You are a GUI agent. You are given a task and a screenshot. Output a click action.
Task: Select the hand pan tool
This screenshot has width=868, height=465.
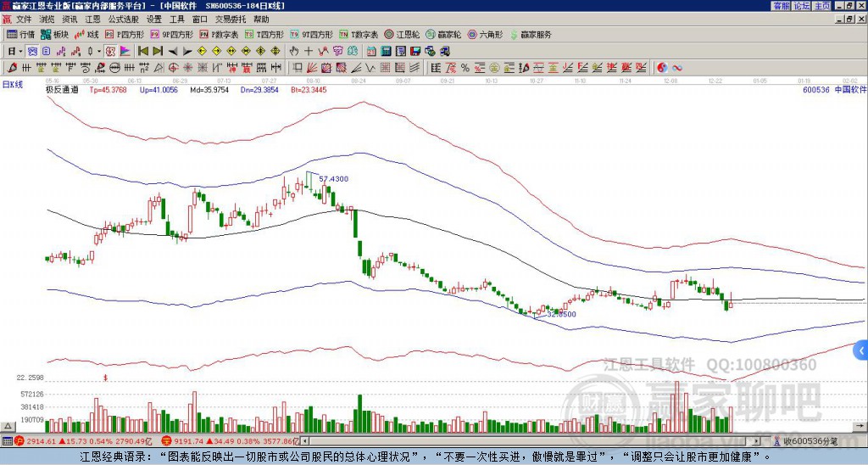[x=294, y=52]
